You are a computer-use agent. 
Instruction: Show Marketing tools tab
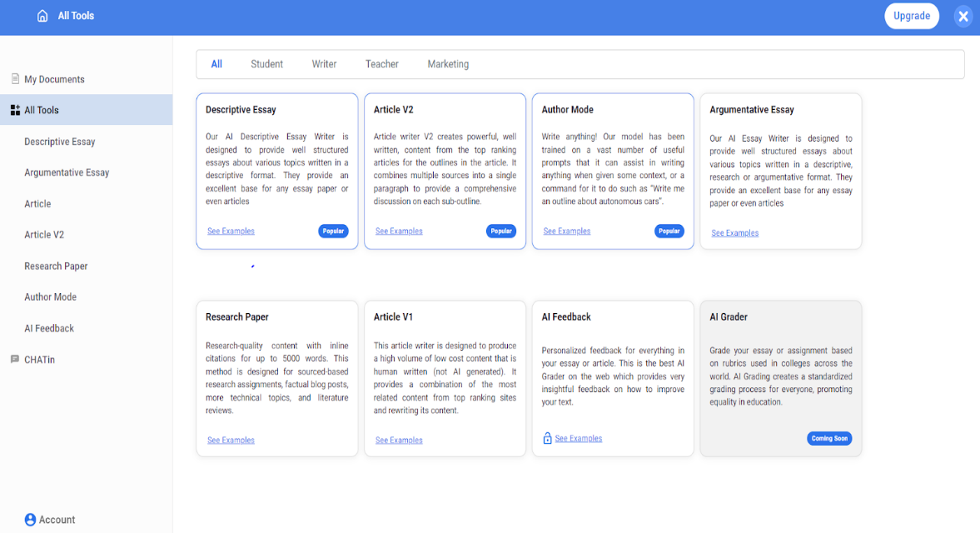tap(448, 64)
